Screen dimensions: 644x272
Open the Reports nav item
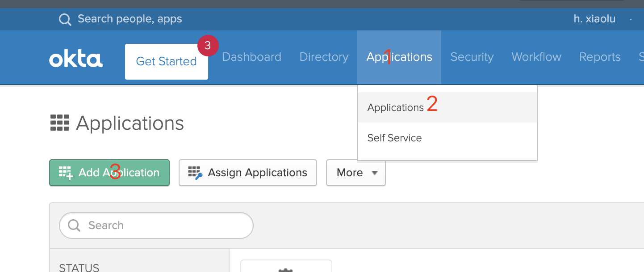pyautogui.click(x=600, y=57)
